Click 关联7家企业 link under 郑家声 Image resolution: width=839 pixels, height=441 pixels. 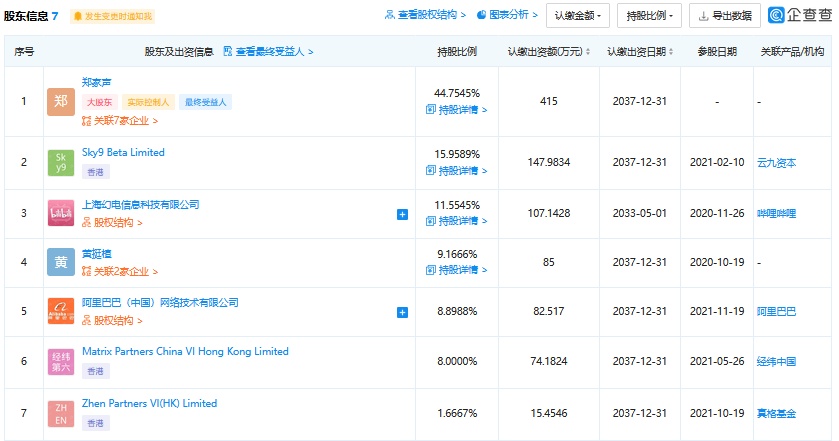(120, 121)
